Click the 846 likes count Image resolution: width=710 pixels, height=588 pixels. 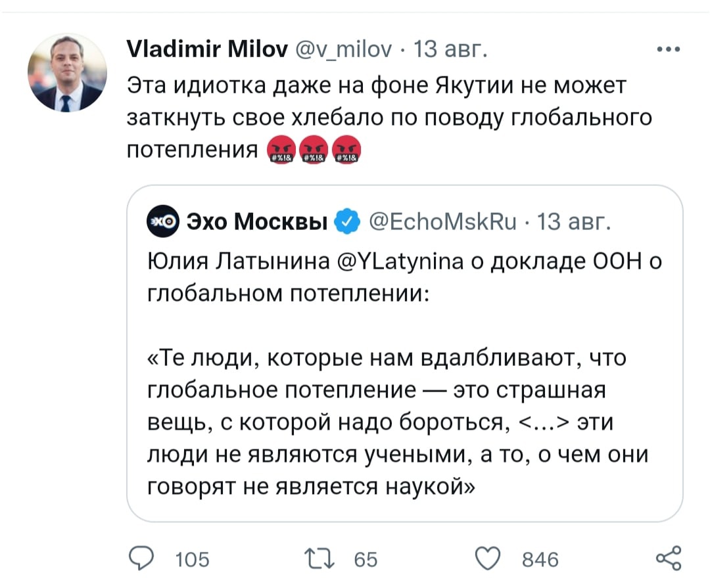point(540,560)
